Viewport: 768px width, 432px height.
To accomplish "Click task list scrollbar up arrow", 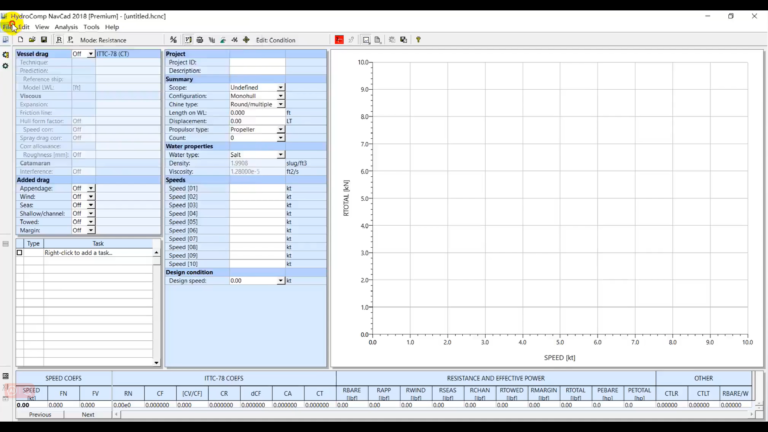I will pos(156,253).
